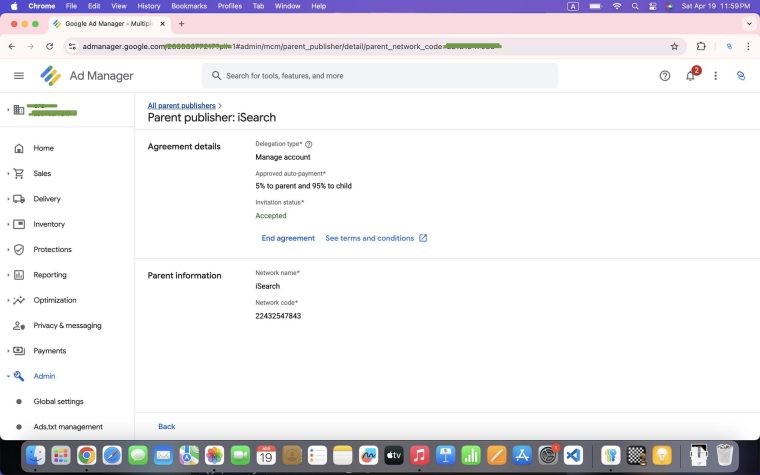
Task: Click the Accepted invitation status
Action: coord(271,216)
